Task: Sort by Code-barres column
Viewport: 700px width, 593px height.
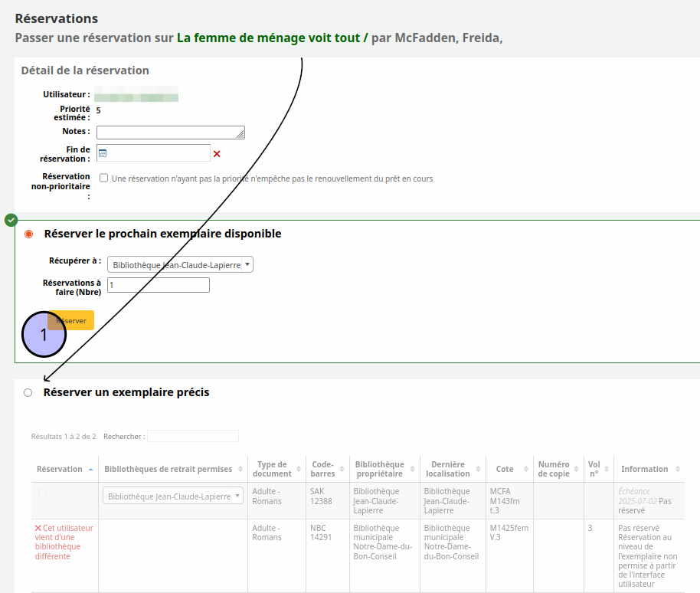Action: coord(328,469)
